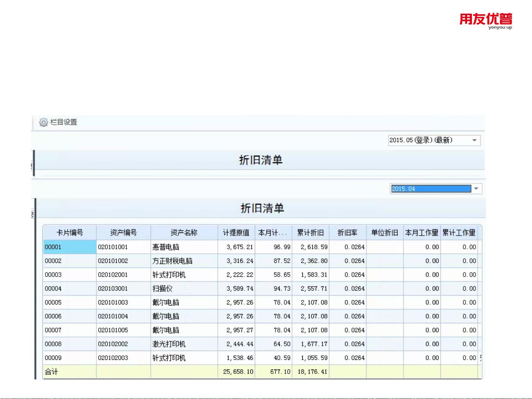Click asset code 020102001

113,275
